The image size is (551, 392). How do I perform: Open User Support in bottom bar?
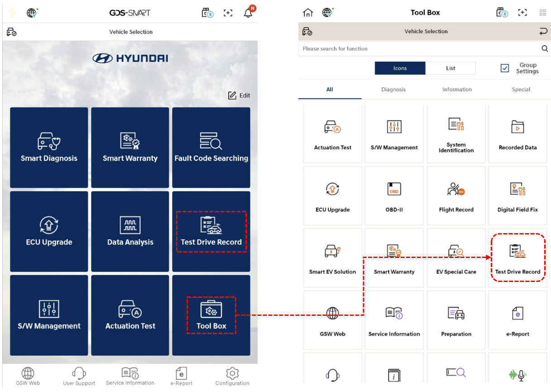(x=79, y=377)
